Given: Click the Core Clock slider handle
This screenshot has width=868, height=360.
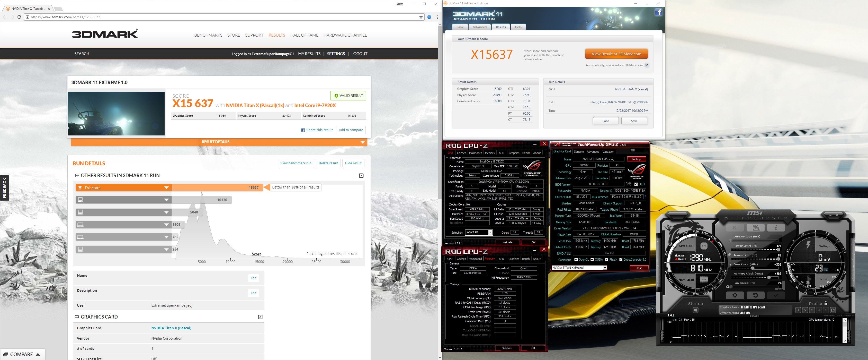Looking at the screenshot, I should (x=753, y=268).
